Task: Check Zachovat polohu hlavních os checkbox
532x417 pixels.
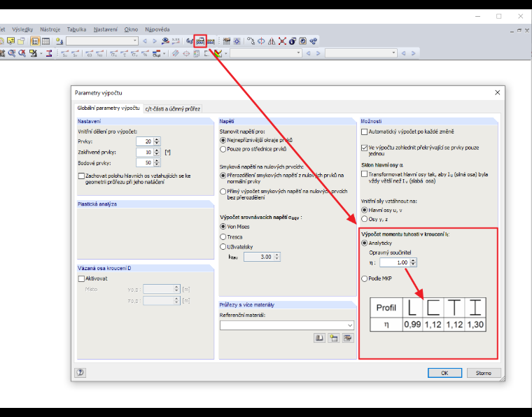Action: coord(81,176)
